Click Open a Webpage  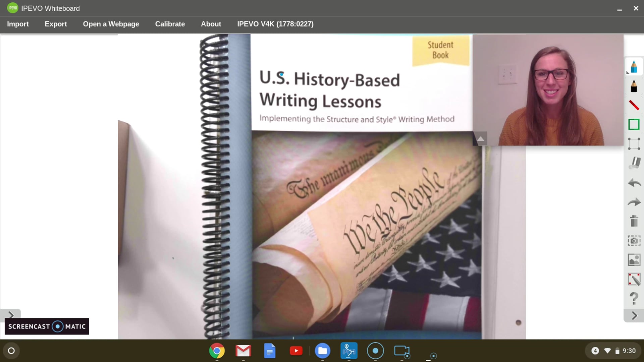(x=111, y=24)
